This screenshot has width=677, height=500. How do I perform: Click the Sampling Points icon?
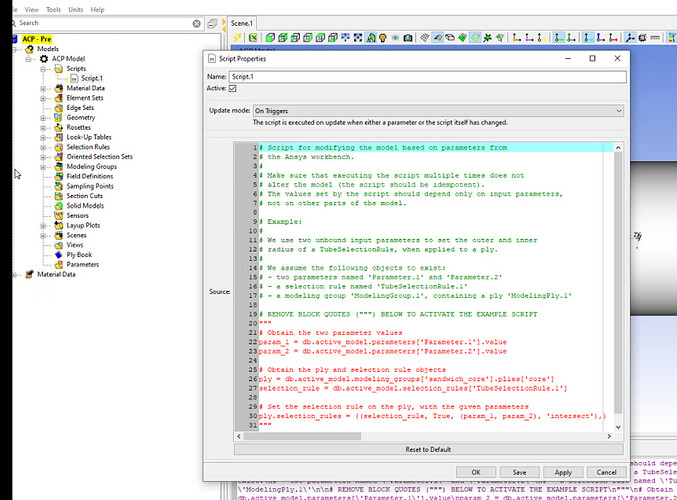click(59, 186)
